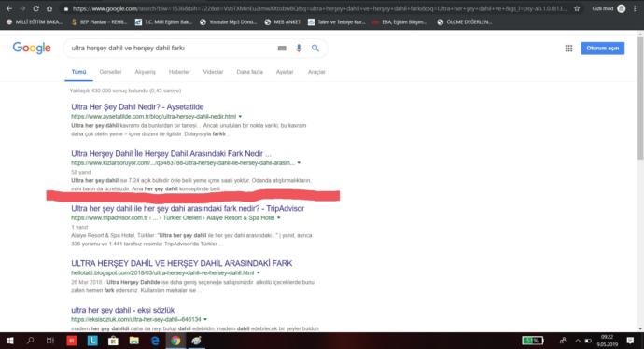Open 'ultra her şey dahil - ekşi sözlük' result
Image resolution: width=644 pixels, height=349 pixels.
point(122,310)
